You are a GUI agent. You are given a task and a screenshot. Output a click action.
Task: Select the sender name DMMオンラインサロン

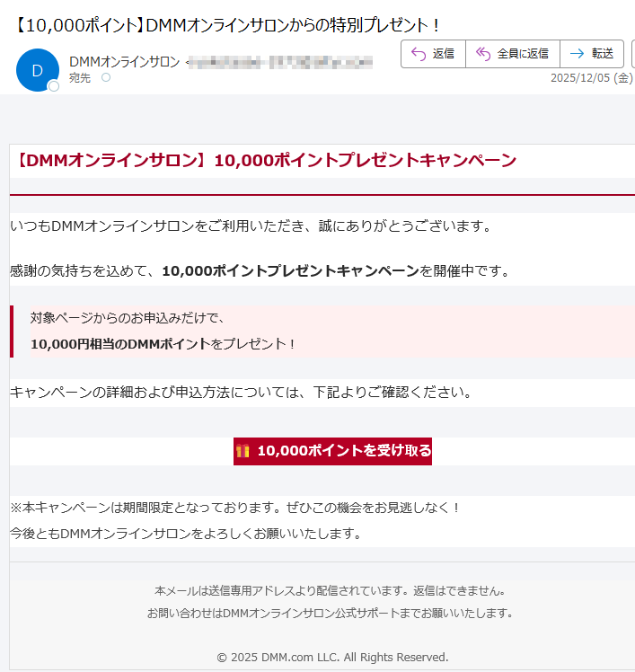[x=124, y=61]
